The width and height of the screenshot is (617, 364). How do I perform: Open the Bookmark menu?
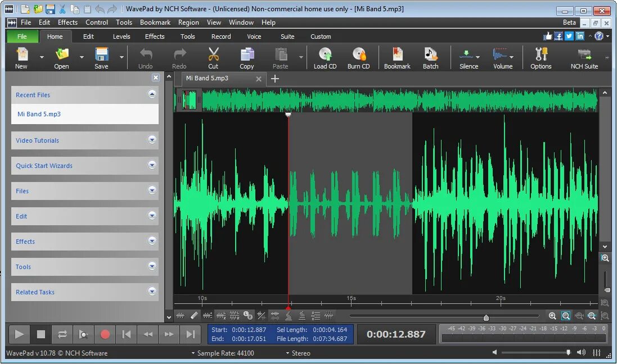[155, 22]
